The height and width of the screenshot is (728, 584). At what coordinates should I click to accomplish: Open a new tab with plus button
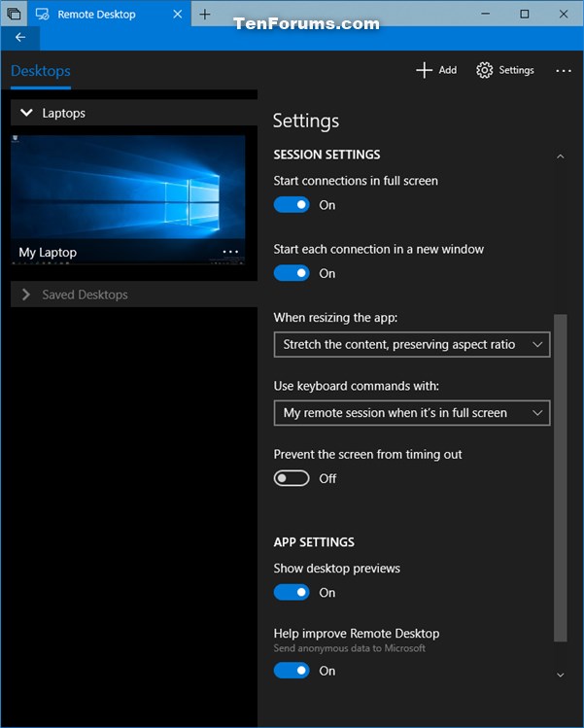pyautogui.click(x=205, y=15)
